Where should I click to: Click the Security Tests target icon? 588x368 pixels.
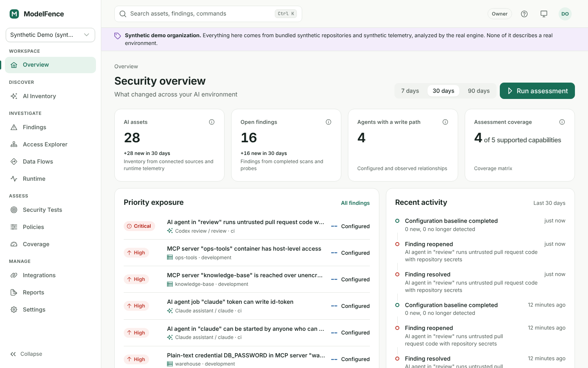click(14, 210)
